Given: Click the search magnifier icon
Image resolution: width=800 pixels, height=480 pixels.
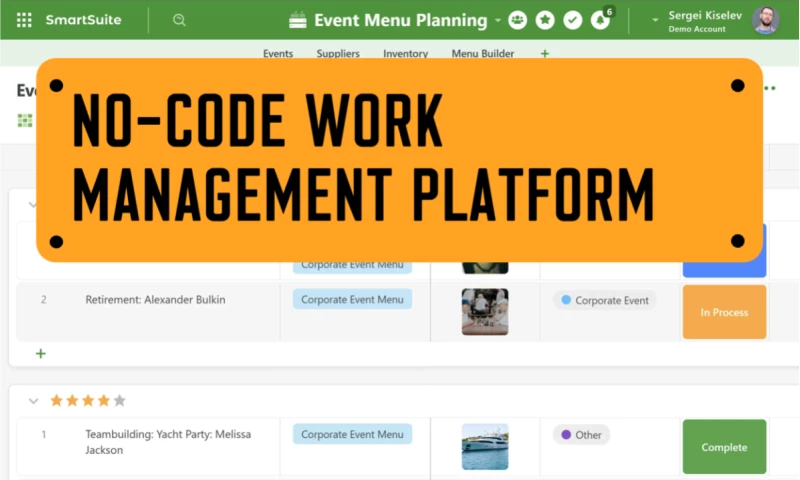Looking at the screenshot, I should [x=179, y=20].
